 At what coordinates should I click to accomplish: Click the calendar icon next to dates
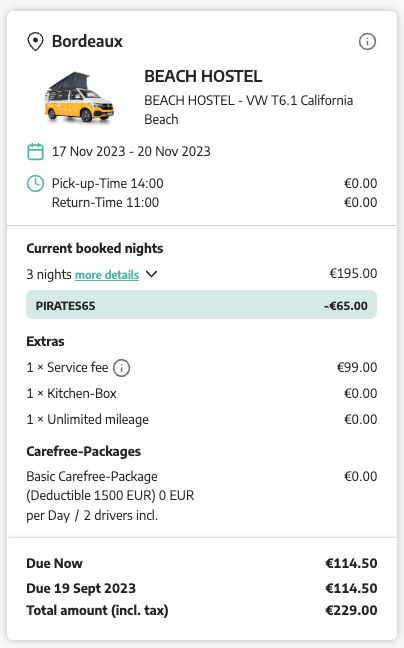click(x=35, y=151)
